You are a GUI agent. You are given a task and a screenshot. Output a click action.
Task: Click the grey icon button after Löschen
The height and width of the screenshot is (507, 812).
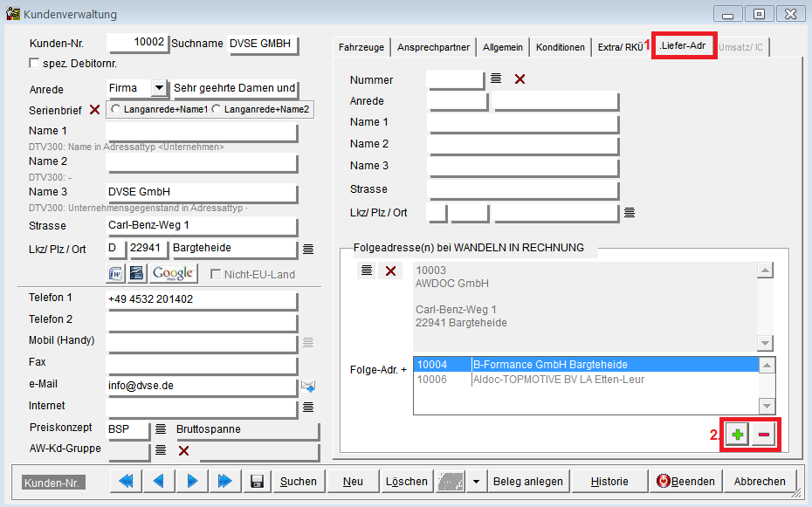tap(451, 482)
